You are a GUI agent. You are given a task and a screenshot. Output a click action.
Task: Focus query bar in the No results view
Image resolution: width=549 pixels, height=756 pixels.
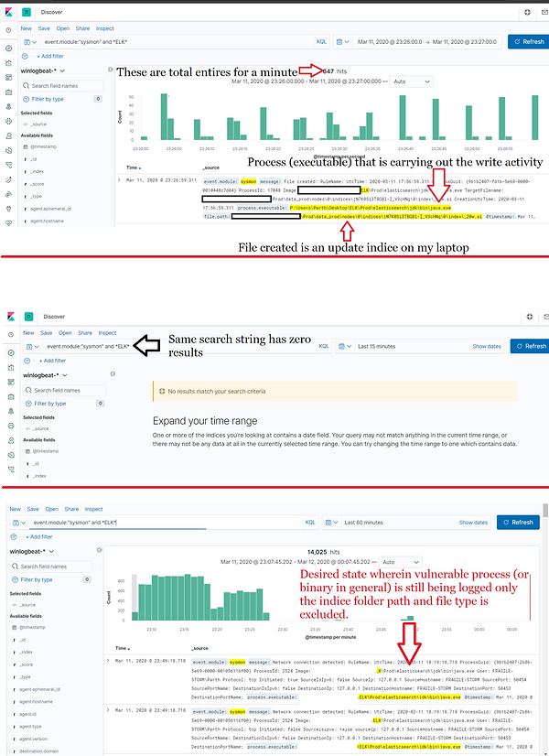178,346
